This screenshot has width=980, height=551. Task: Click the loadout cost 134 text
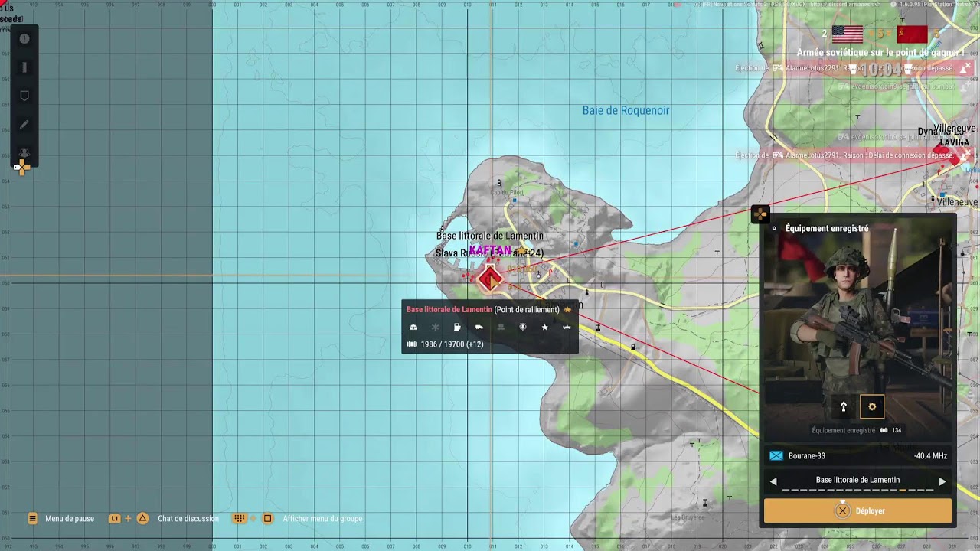[x=897, y=431]
